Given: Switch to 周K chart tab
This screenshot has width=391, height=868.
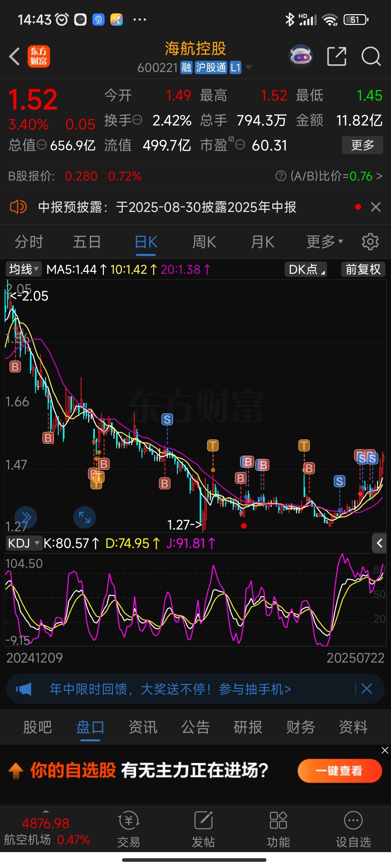Looking at the screenshot, I should pyautogui.click(x=204, y=242).
